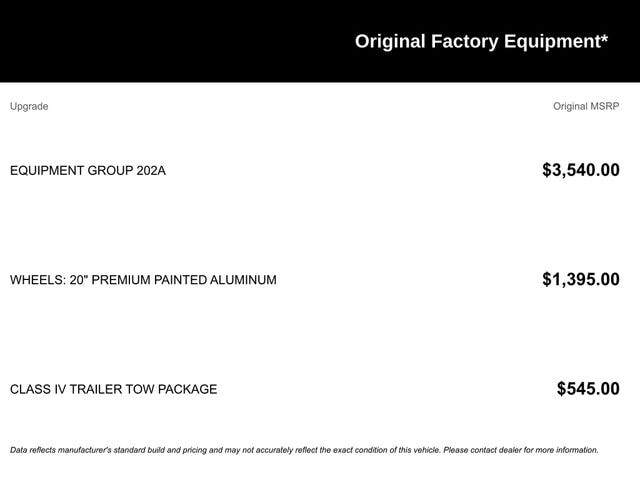The width and height of the screenshot is (640, 480).
Task: Click the asterisk after Equipment in title
Action: (x=604, y=38)
